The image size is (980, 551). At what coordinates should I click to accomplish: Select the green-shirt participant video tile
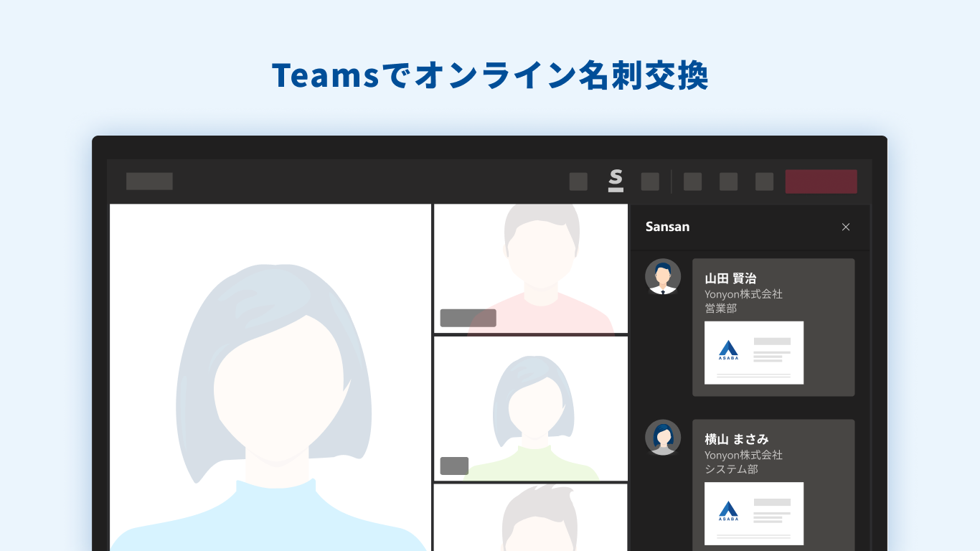[x=531, y=409]
